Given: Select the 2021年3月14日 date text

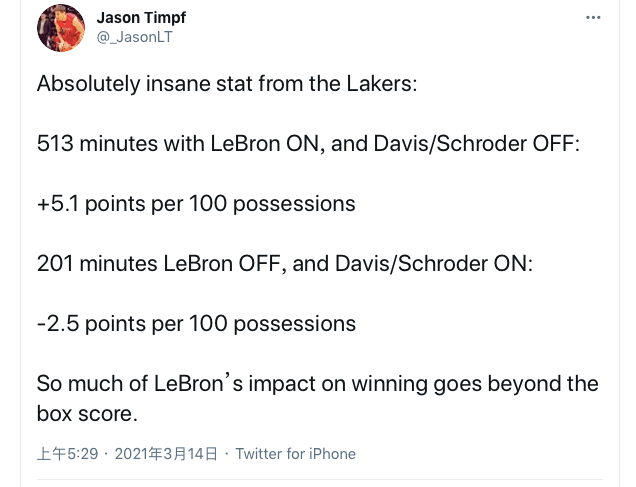Looking at the screenshot, I should [166, 454].
